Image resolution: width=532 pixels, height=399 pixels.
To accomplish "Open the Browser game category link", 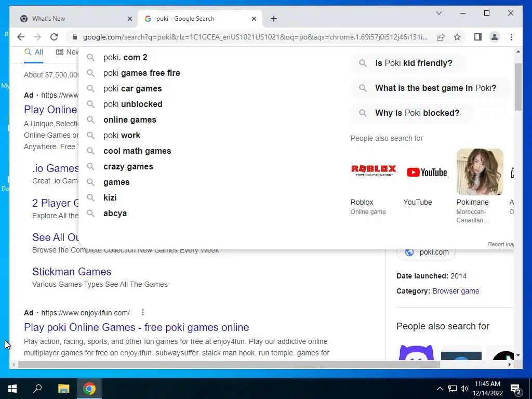I will pyautogui.click(x=456, y=291).
